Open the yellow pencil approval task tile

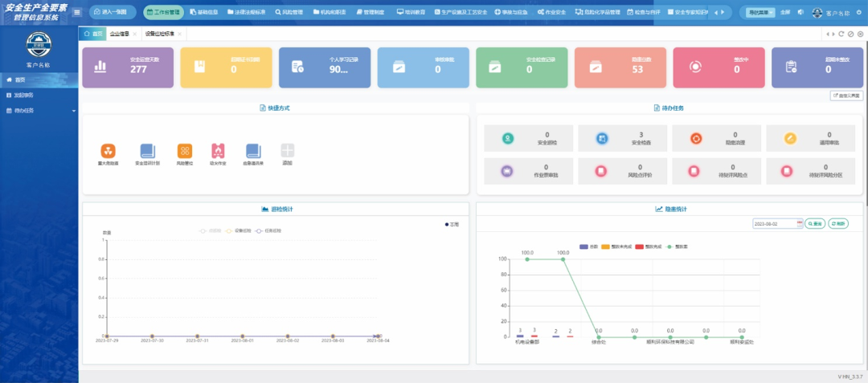811,138
